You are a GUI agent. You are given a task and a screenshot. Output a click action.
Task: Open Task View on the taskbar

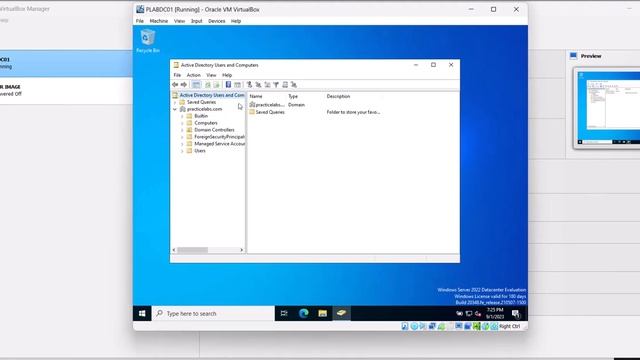tap(284, 313)
